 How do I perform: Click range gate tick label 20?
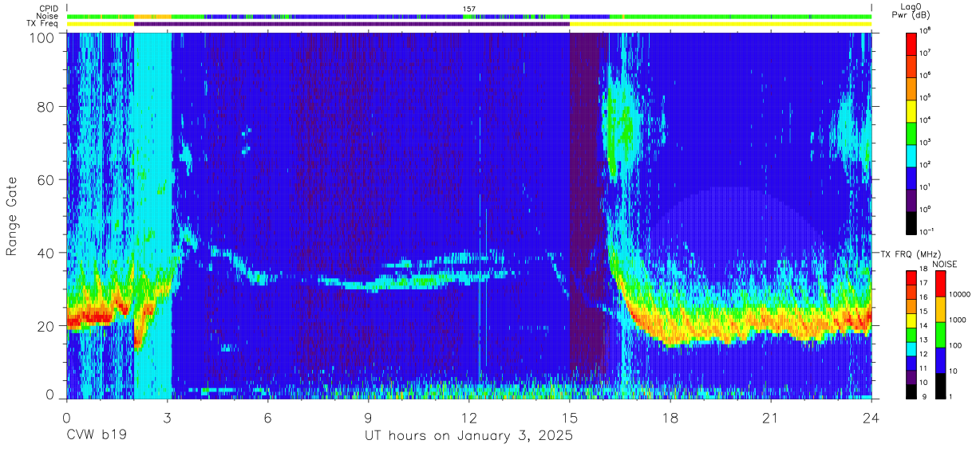[x=47, y=326]
